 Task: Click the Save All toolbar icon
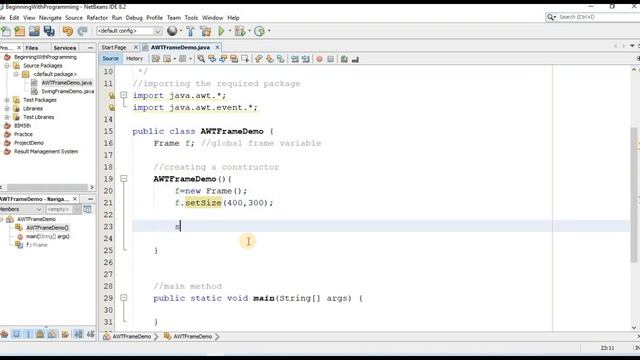[x=49, y=31]
